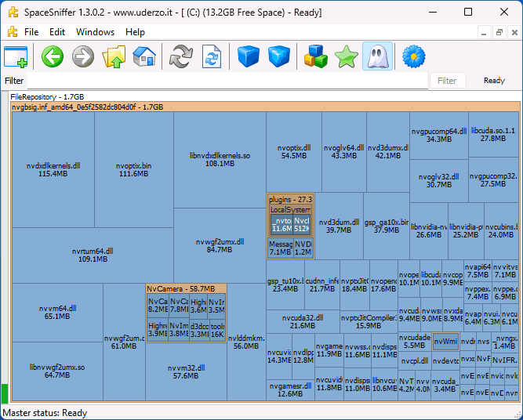Click the grey Go forward arrow
Viewport: 523px width, 420px height.
coord(83,57)
